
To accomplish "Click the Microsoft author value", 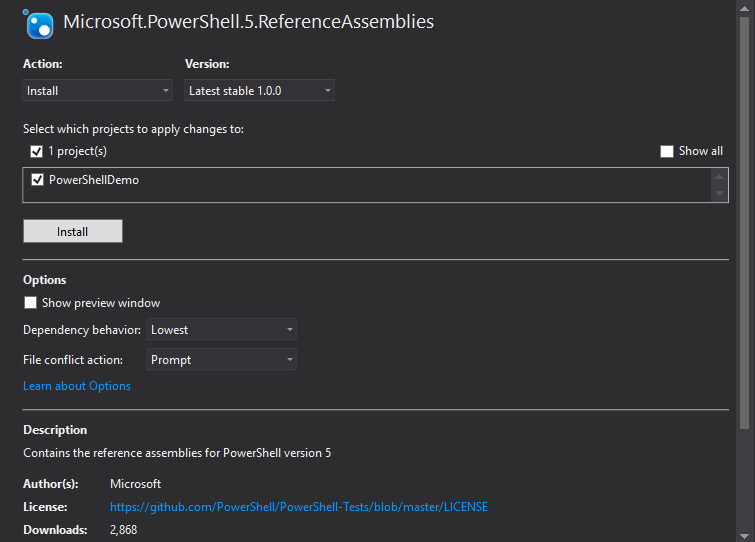I will (135, 484).
